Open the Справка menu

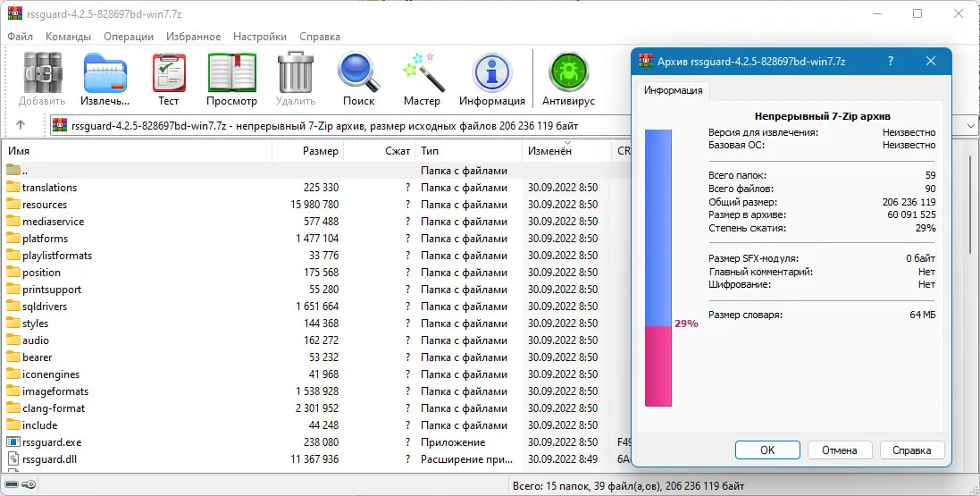[320, 37]
